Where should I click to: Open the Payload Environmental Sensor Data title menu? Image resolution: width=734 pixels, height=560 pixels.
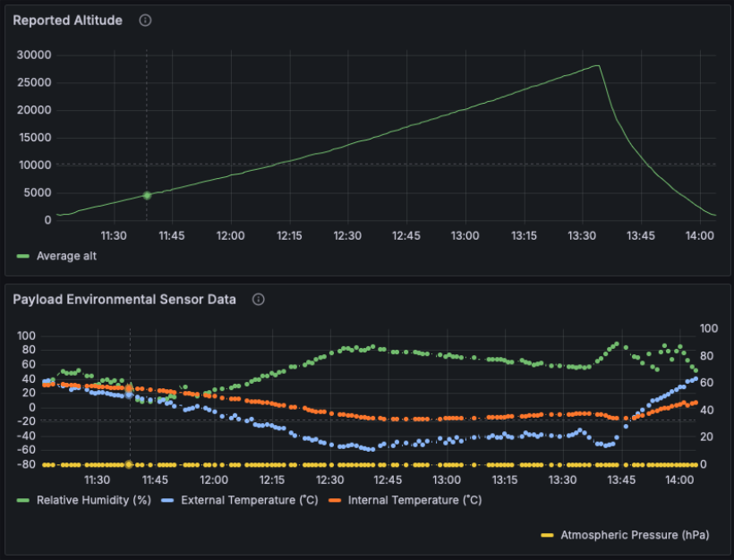click(x=124, y=300)
